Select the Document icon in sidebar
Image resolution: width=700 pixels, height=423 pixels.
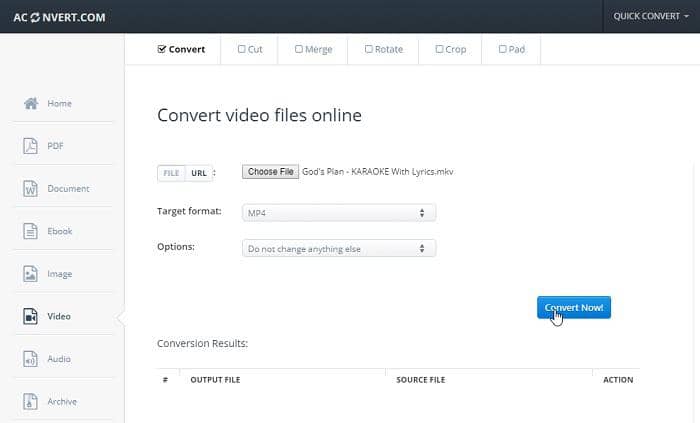point(30,188)
